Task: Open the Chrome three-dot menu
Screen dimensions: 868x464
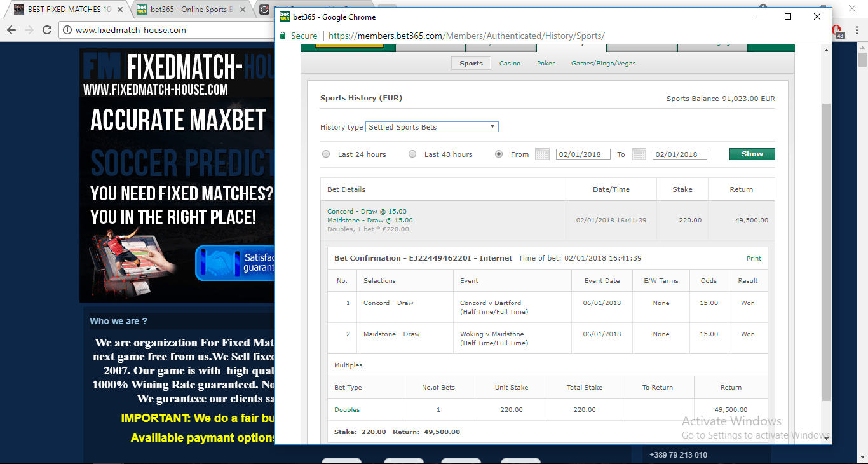Action: (x=857, y=30)
